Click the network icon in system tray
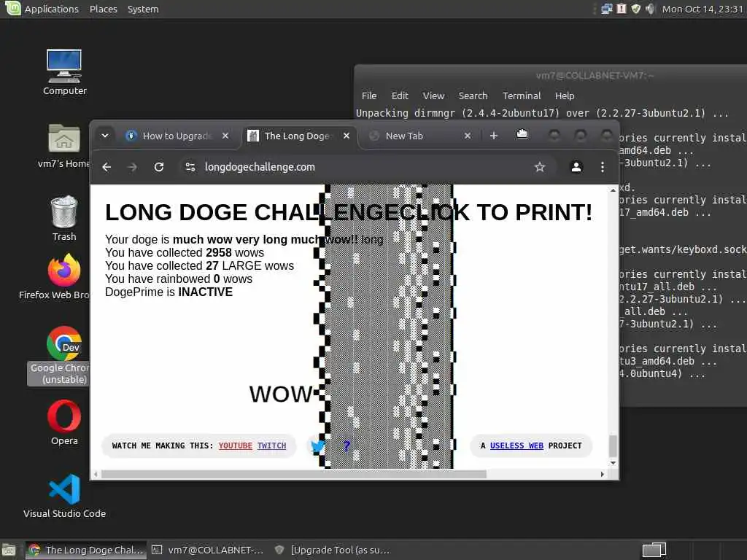Image resolution: width=747 pixels, height=560 pixels. tap(606, 9)
